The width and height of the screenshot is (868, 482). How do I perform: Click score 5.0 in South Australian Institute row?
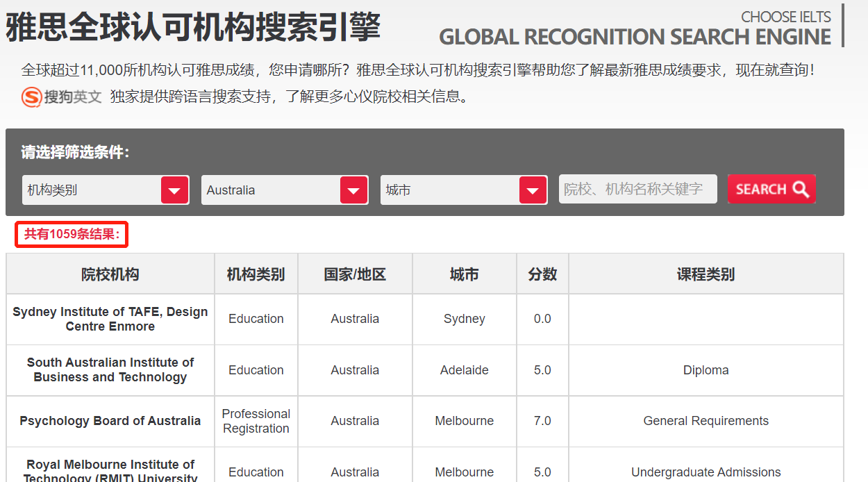pos(542,370)
